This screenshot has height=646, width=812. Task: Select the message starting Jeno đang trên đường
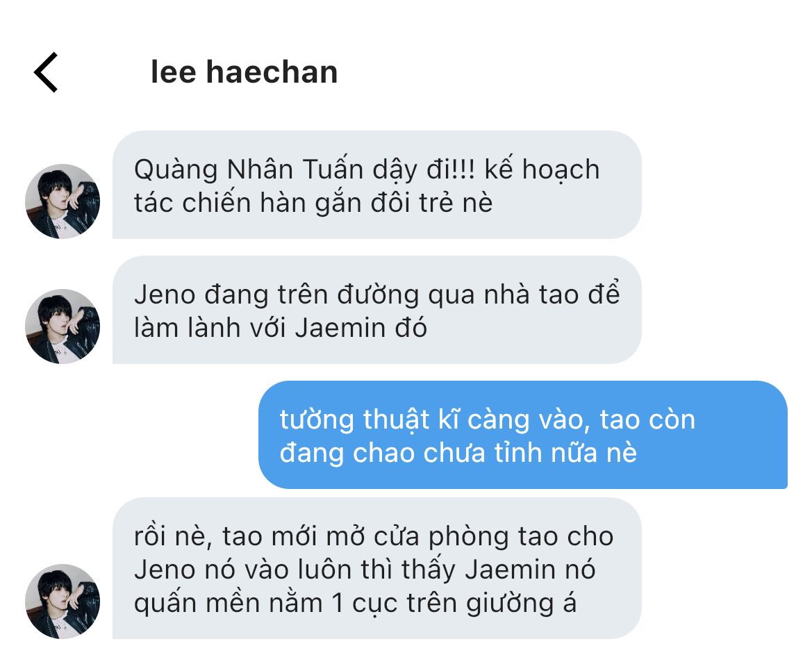(377, 310)
